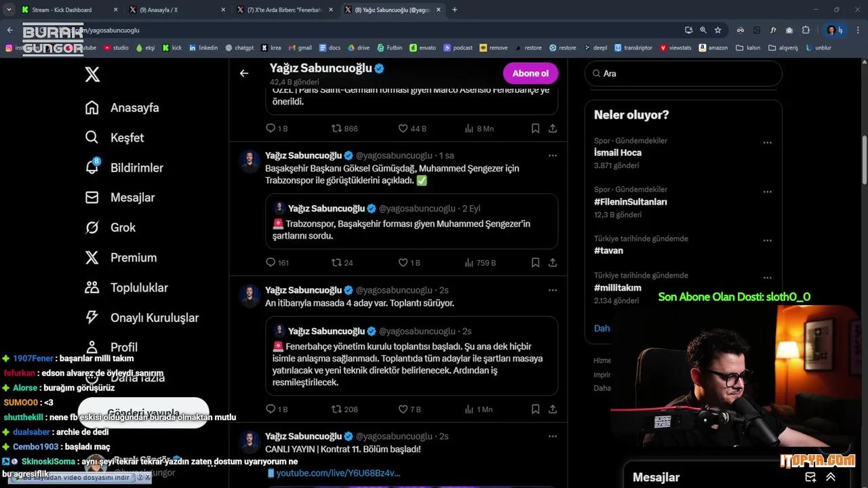Click the back arrow beside Yağız Sabuncuoğlu
This screenshot has height=488, width=868.
click(244, 73)
